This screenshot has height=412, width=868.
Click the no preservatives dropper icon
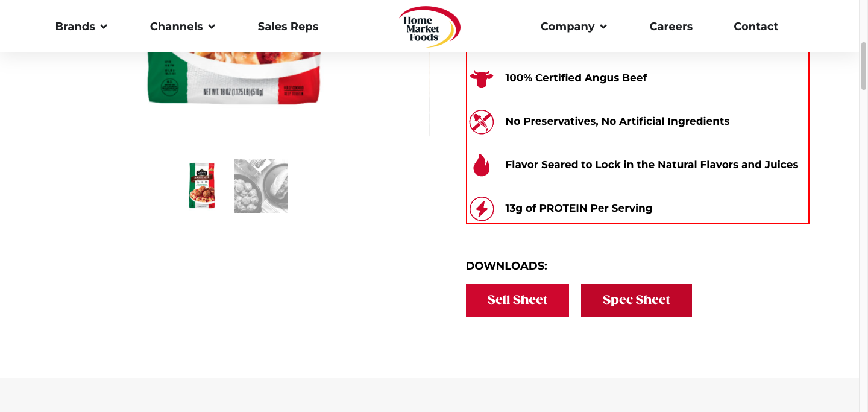(x=482, y=121)
